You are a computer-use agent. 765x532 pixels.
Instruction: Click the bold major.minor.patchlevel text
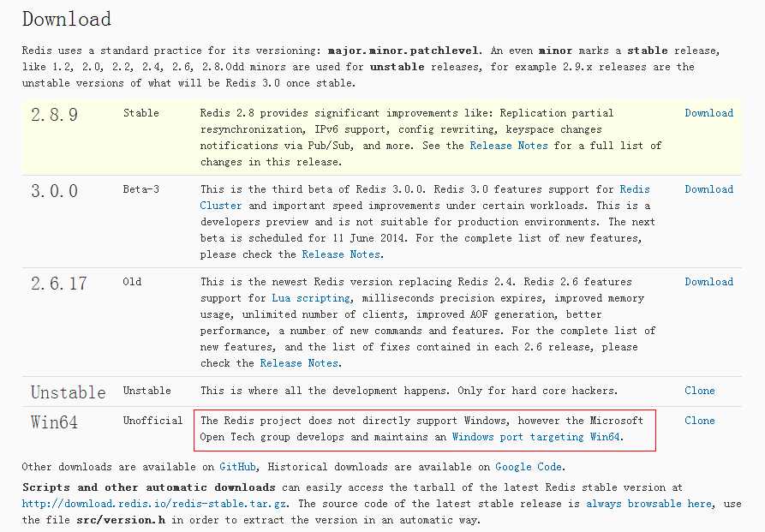pyautogui.click(x=403, y=51)
